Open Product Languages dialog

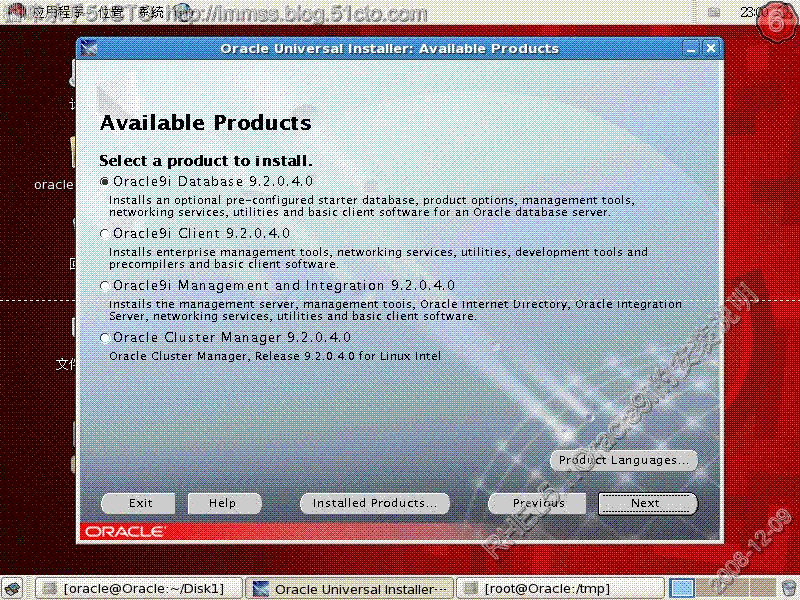pyautogui.click(x=623, y=460)
